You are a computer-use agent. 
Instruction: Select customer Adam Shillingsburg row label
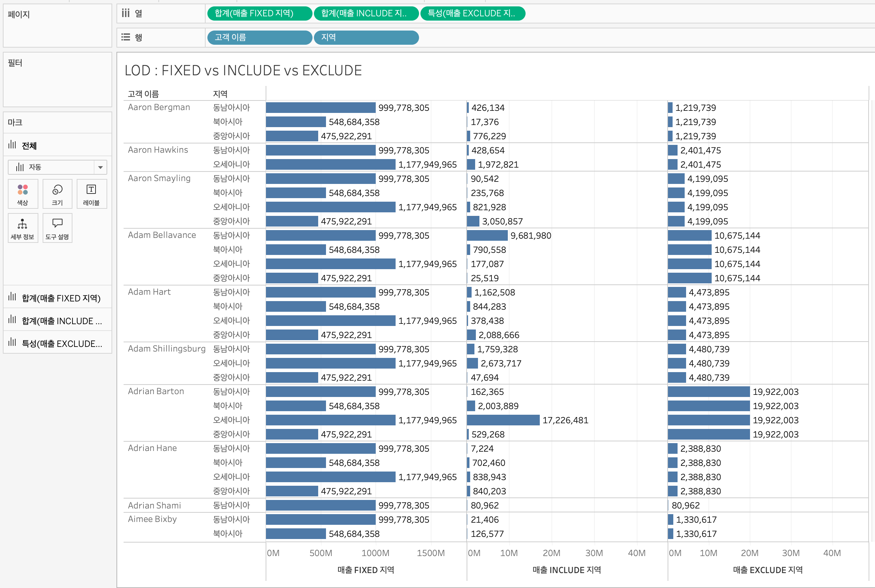(167, 349)
